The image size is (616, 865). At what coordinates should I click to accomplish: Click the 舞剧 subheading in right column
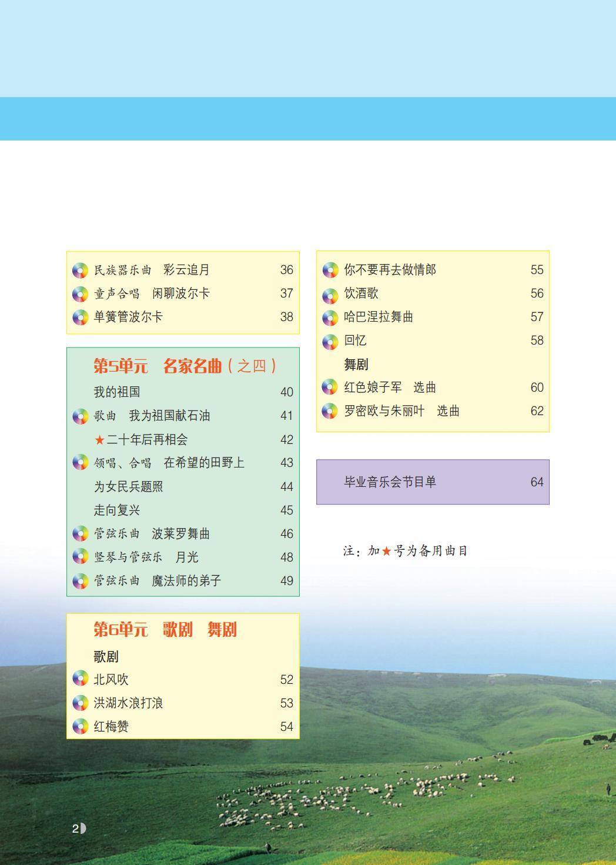(x=356, y=365)
